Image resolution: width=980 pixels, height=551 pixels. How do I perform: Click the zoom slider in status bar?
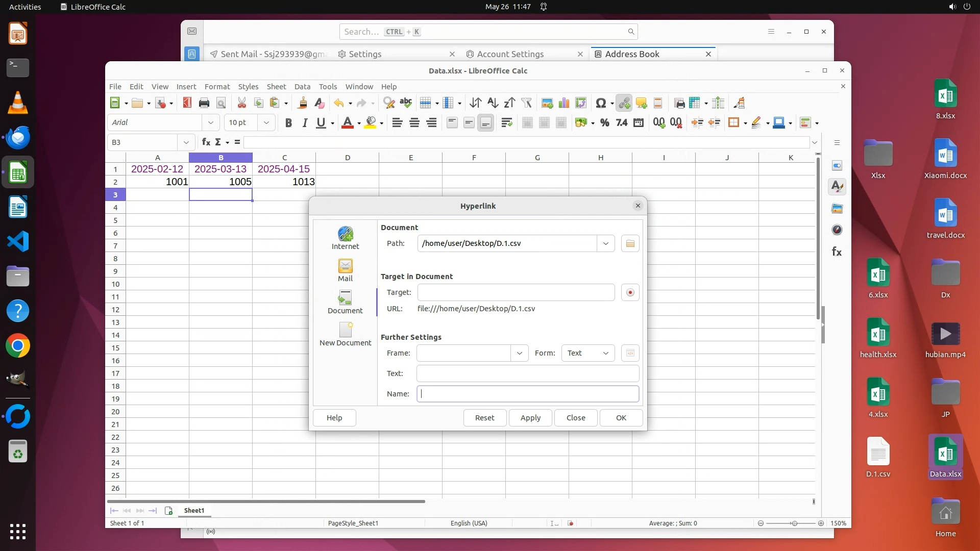[x=793, y=523]
